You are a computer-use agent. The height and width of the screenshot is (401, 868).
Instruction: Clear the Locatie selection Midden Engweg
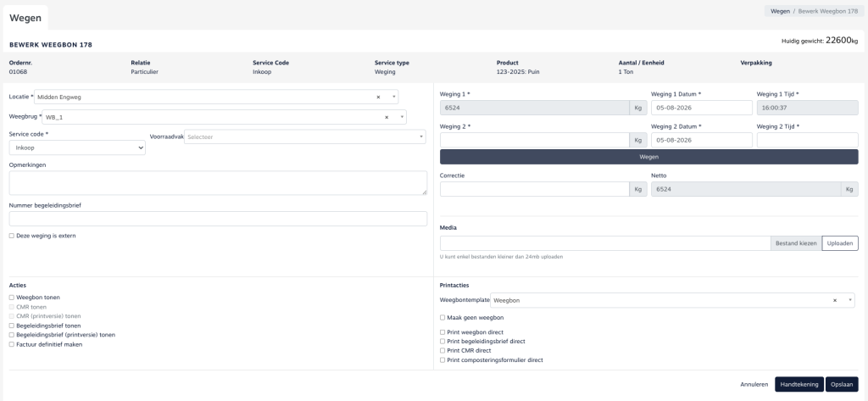click(378, 97)
